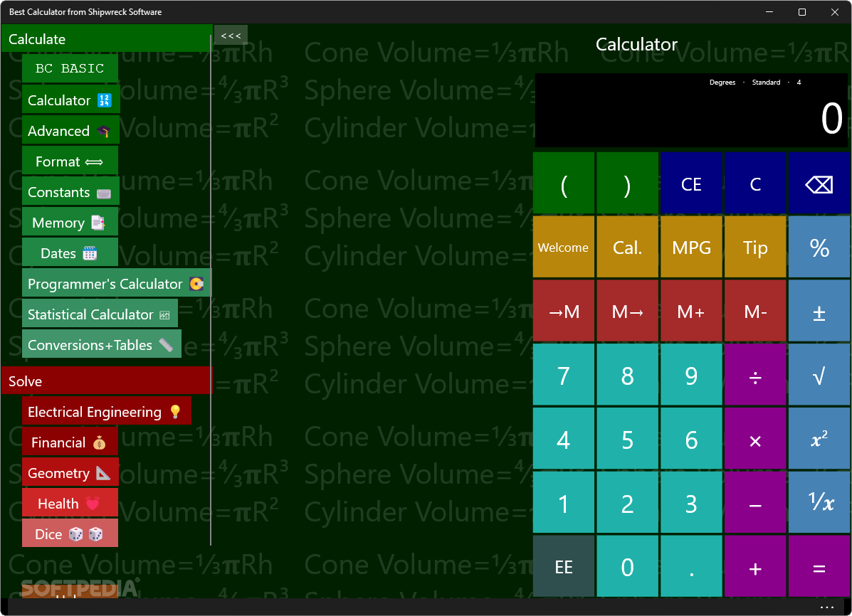
Task: Click the CE clear entry key
Action: click(691, 183)
